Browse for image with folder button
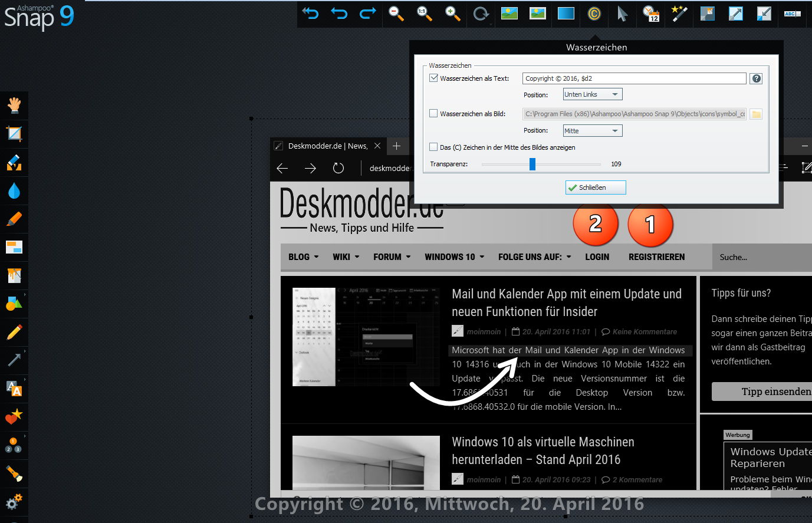The width and height of the screenshot is (812, 523). click(x=756, y=114)
